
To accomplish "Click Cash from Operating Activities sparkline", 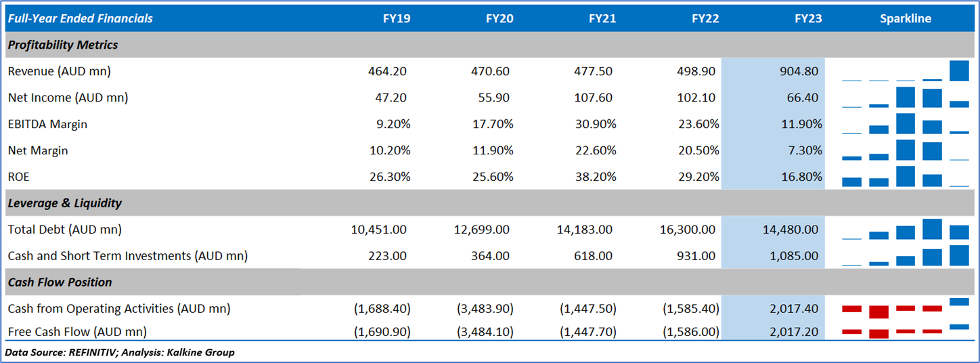I will [906, 309].
